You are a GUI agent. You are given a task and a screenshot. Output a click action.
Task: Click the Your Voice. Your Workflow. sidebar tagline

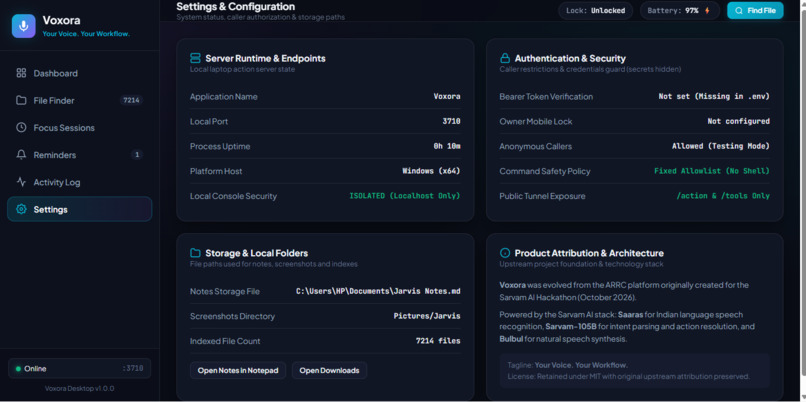[86, 34]
